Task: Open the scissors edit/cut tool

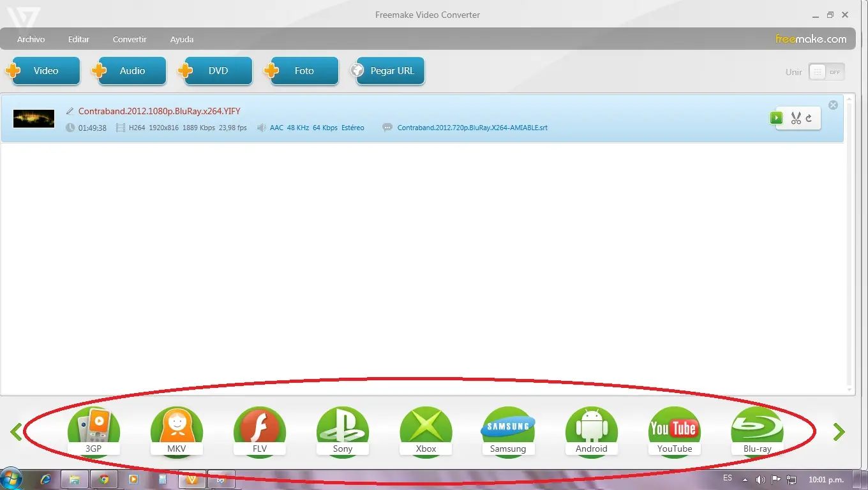Action: 796,118
